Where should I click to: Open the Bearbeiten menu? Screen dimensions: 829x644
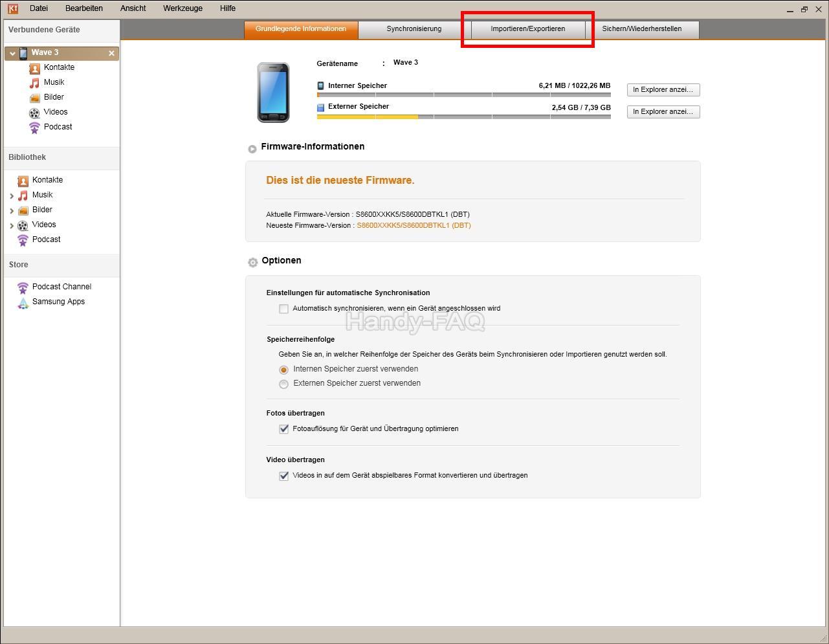coord(84,8)
